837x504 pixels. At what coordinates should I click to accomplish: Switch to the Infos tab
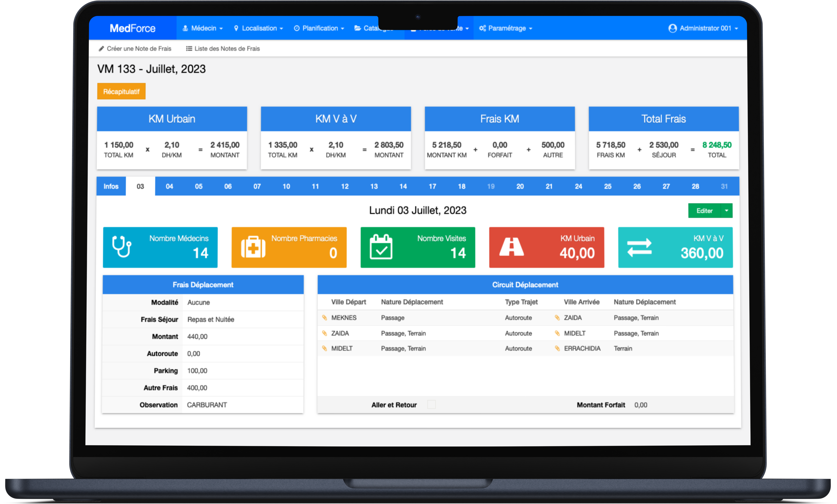[111, 186]
